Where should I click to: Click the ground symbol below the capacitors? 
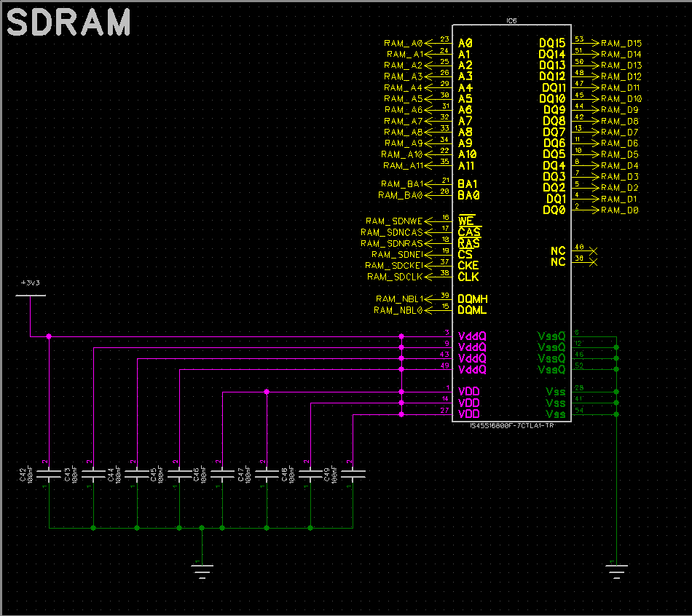(202, 571)
